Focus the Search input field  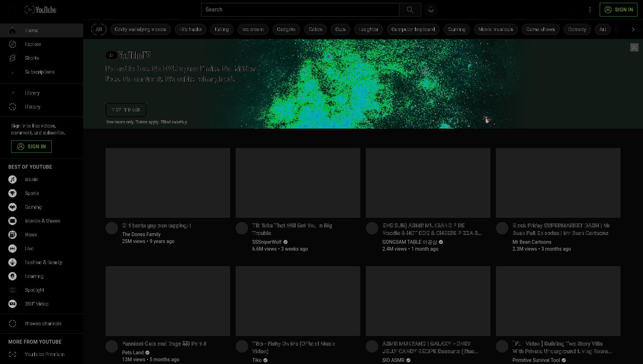300,10
